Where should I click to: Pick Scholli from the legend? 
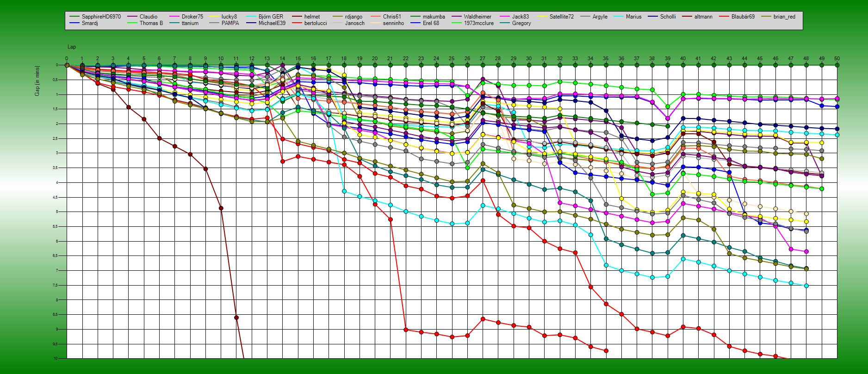pyautogui.click(x=668, y=17)
